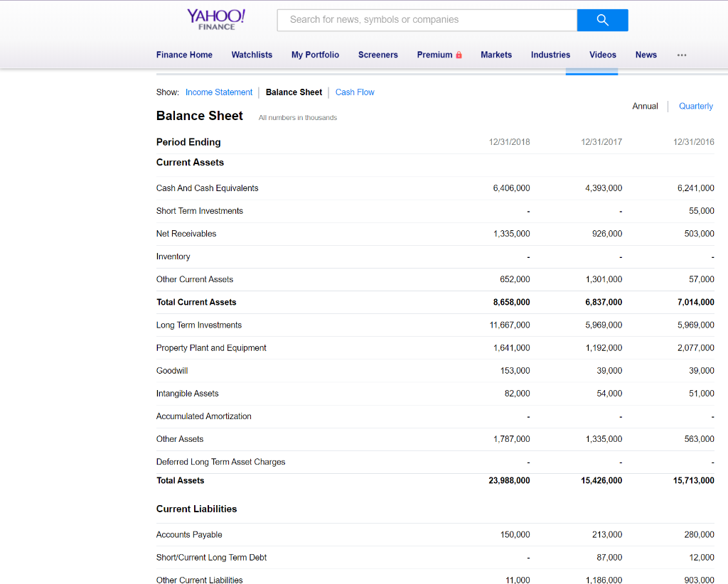The image size is (728, 584).
Task: Click the Other Current Assets label
Action: [x=195, y=279]
